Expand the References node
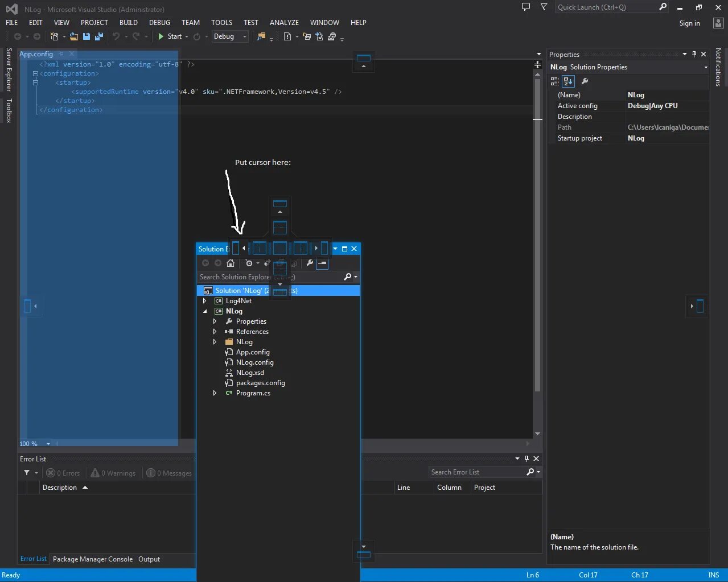728x582 pixels. (215, 332)
